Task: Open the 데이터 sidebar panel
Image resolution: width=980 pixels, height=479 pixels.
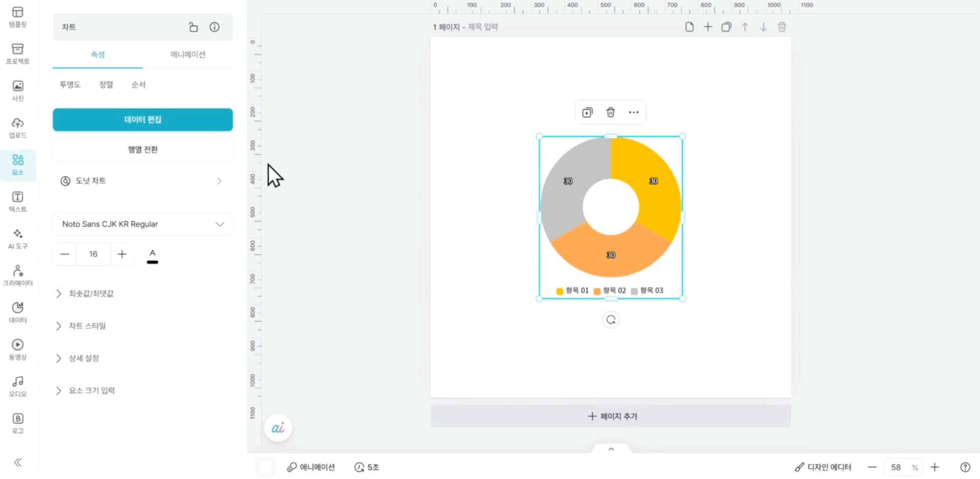Action: pos(18,313)
